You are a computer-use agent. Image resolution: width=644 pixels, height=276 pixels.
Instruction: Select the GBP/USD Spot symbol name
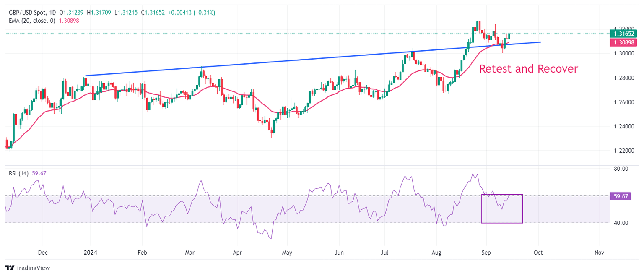pos(26,13)
